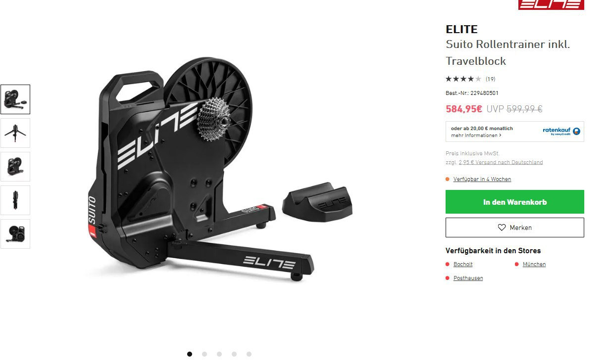Add product with 'In den Warenkorb'

(515, 202)
